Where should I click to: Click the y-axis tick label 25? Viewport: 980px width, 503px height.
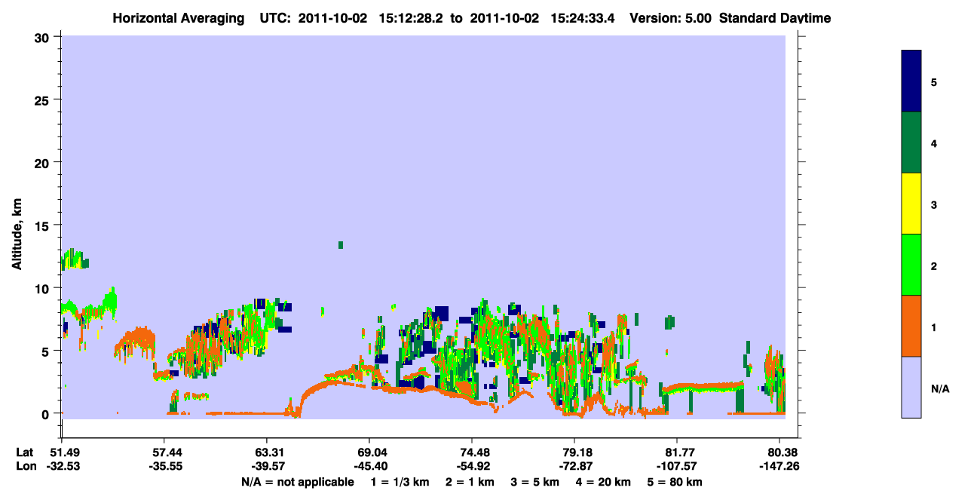tap(43, 100)
